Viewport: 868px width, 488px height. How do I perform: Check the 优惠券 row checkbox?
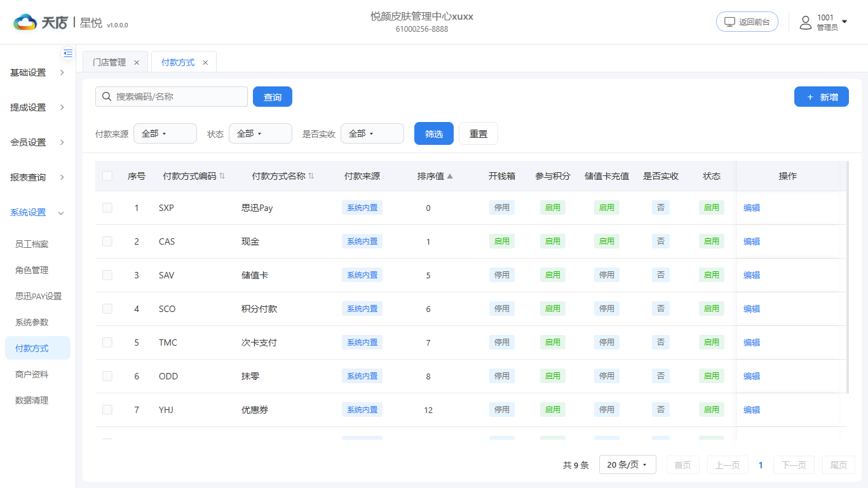click(x=107, y=410)
